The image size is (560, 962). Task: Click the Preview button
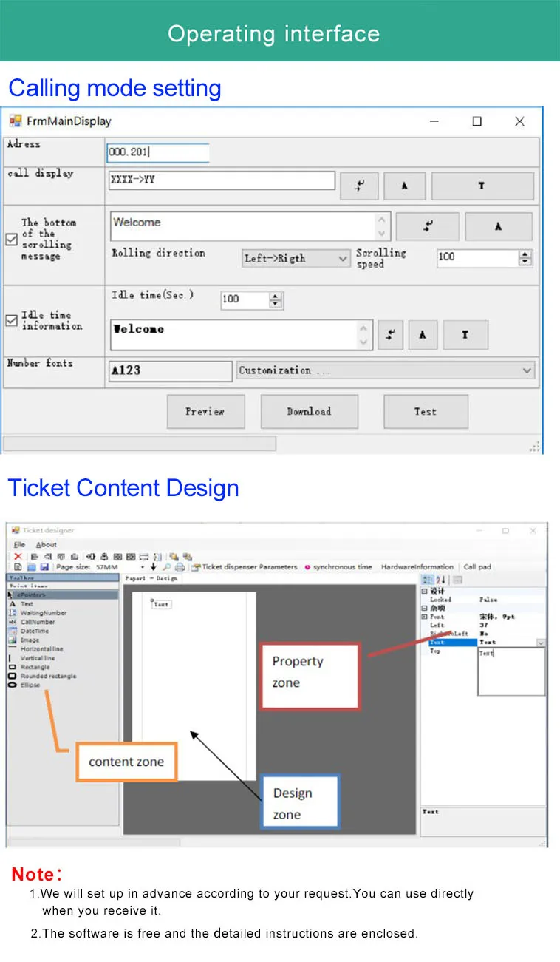[205, 412]
